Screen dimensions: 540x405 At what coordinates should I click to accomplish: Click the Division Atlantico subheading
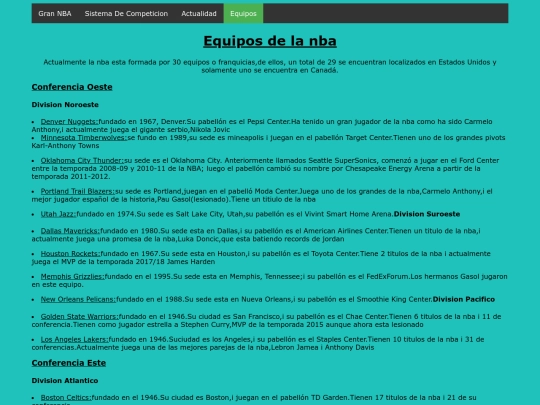65,381
